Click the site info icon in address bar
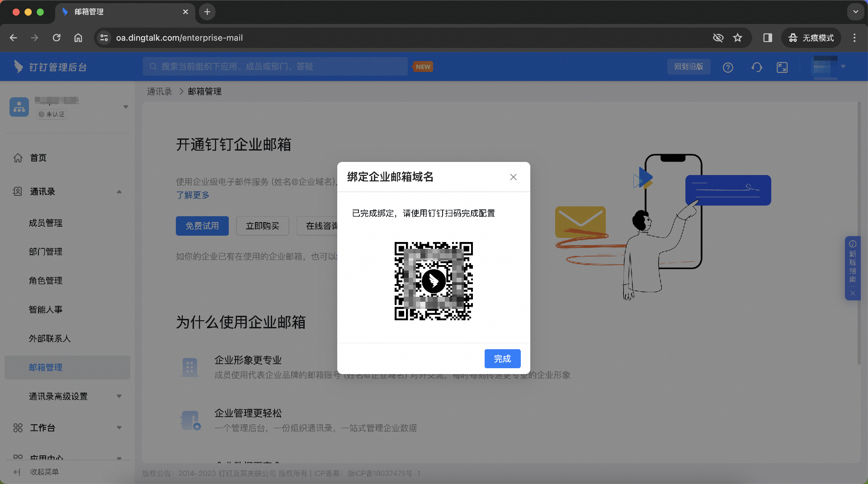The height and width of the screenshot is (484, 868). point(104,38)
